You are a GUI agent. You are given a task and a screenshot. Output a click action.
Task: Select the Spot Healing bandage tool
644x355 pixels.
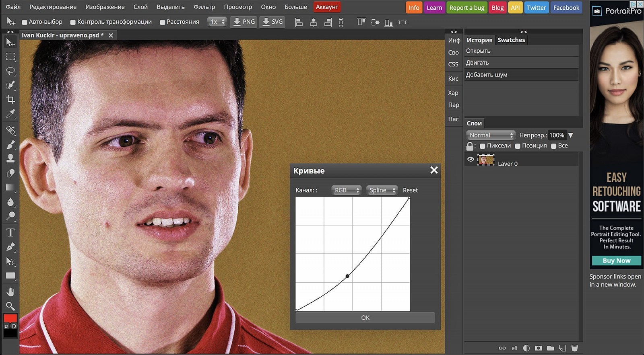point(10,130)
